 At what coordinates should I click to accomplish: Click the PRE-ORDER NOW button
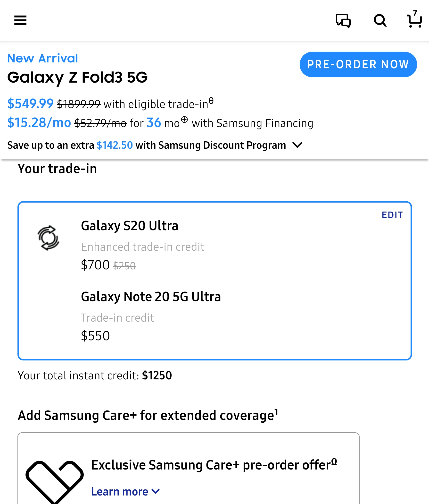(358, 64)
